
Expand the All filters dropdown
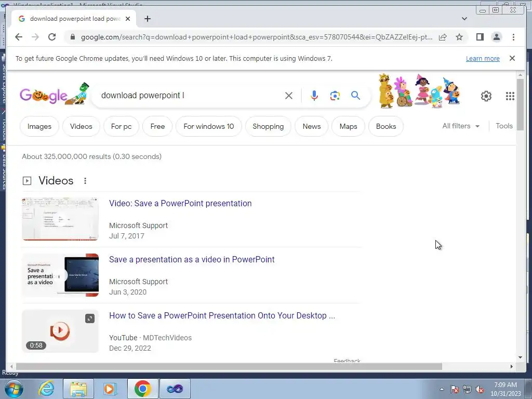461,126
